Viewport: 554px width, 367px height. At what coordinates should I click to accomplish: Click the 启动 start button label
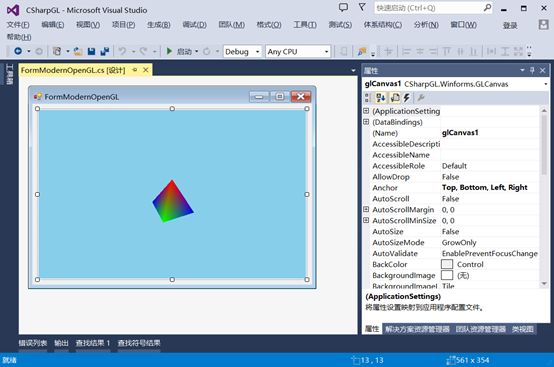pos(184,52)
